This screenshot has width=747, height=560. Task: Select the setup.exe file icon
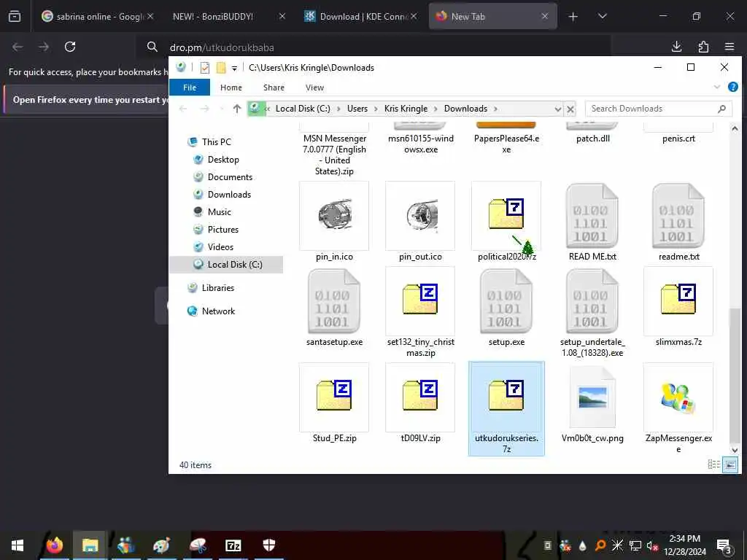coord(506,301)
